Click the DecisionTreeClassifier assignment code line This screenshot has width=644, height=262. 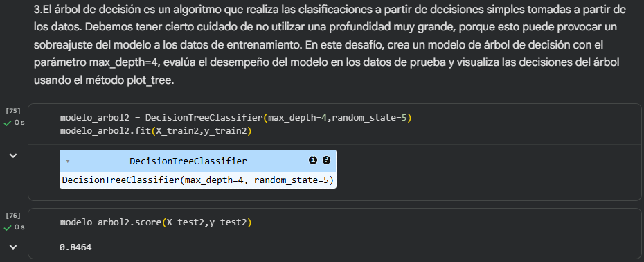click(235, 118)
